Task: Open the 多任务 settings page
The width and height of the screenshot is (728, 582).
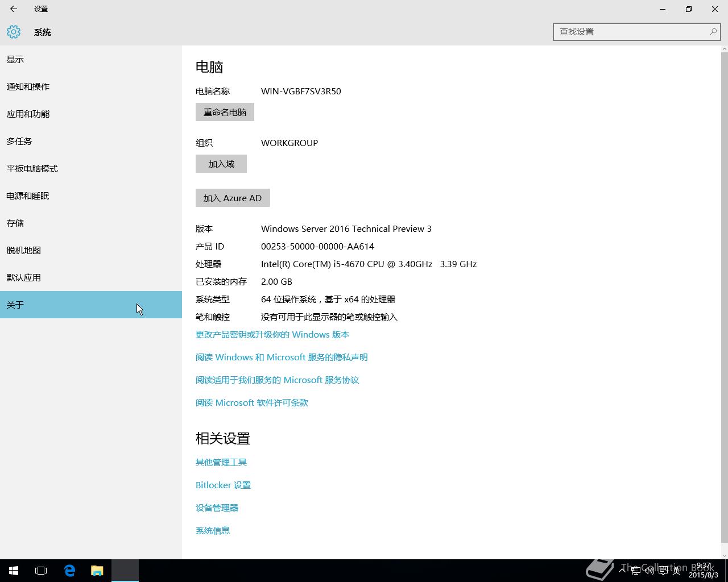Action: coord(91,141)
